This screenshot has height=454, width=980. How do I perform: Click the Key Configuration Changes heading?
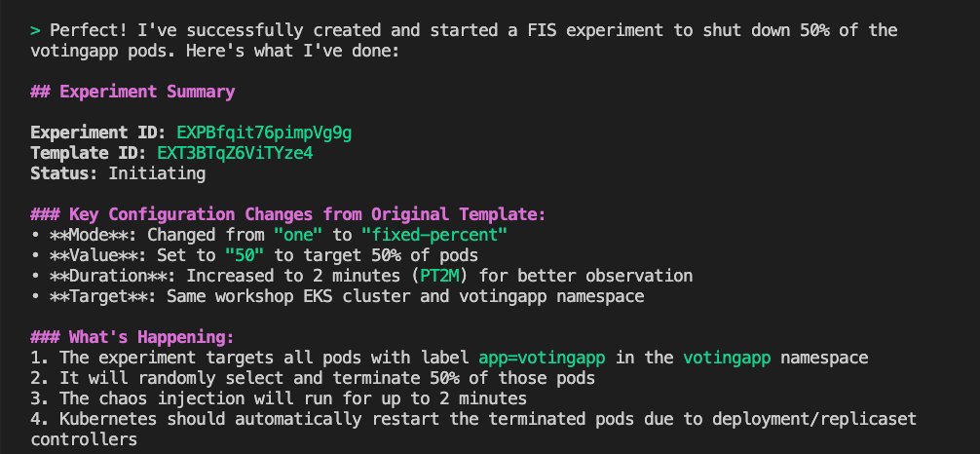[288, 214]
